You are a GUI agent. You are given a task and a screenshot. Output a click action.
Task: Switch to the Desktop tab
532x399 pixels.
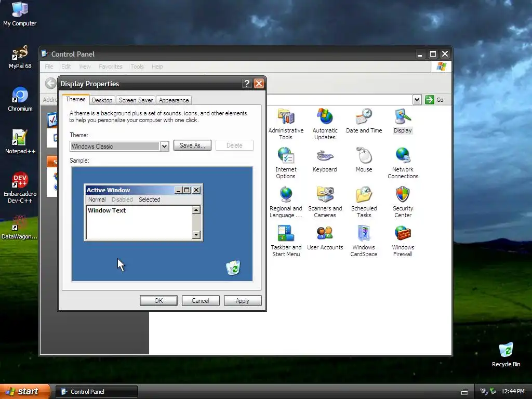[102, 100]
